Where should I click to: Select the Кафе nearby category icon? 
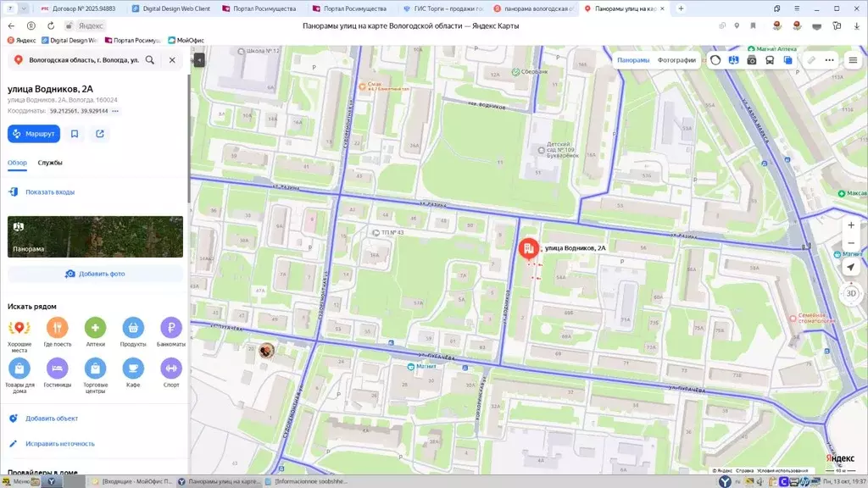(133, 368)
